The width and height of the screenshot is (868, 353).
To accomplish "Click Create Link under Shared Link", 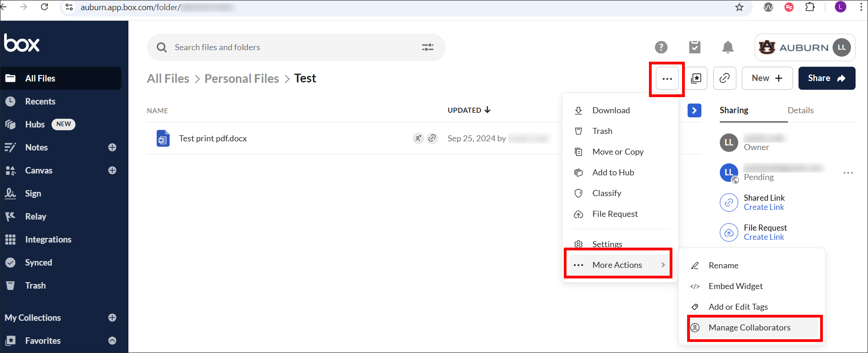I will coord(764,208).
